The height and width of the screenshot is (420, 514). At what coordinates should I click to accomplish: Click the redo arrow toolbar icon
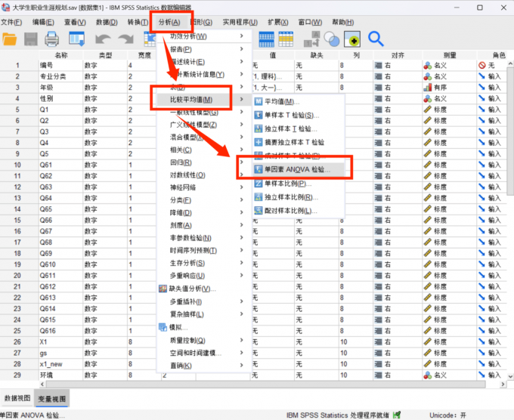pyautogui.click(x=126, y=39)
